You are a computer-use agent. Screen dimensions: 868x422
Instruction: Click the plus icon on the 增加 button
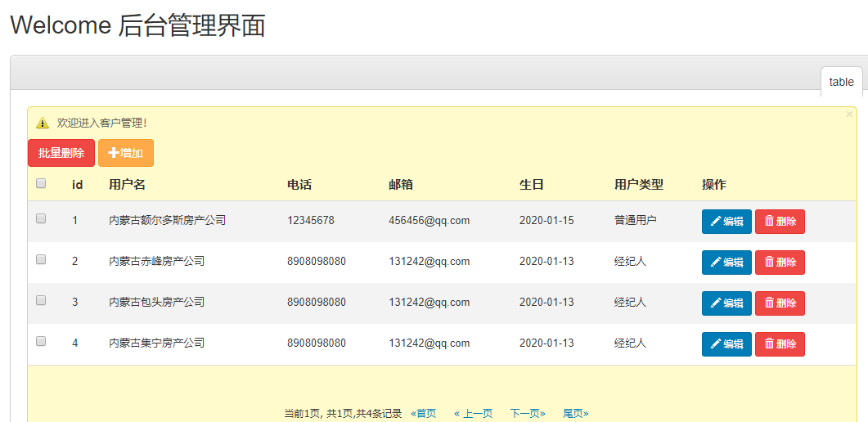[114, 153]
